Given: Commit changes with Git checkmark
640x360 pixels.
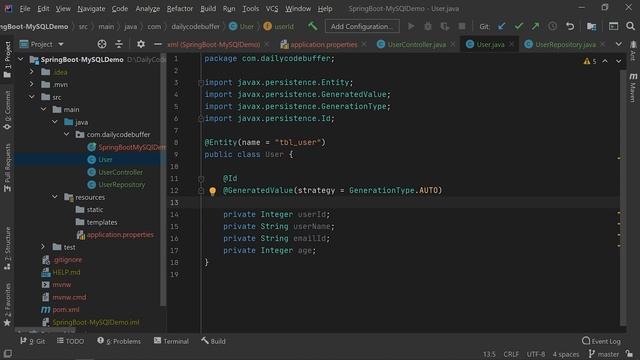Looking at the screenshot, I should pos(518,26).
